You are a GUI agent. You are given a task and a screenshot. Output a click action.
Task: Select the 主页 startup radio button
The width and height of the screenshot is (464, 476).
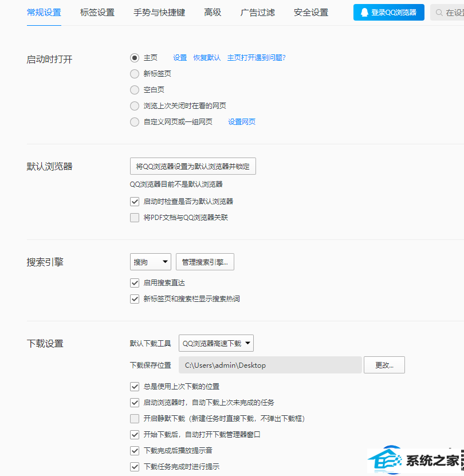(x=135, y=58)
